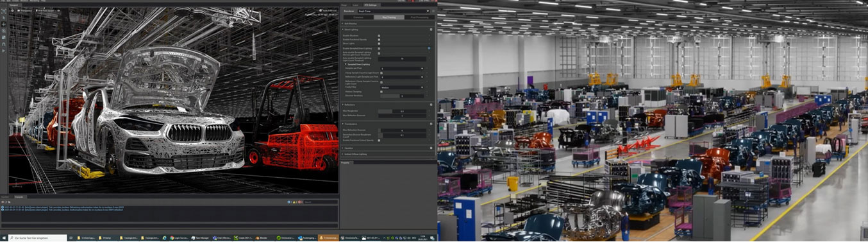Open the Samples per Pixel dropdown
This screenshot has height=242, width=868.
(402, 69)
